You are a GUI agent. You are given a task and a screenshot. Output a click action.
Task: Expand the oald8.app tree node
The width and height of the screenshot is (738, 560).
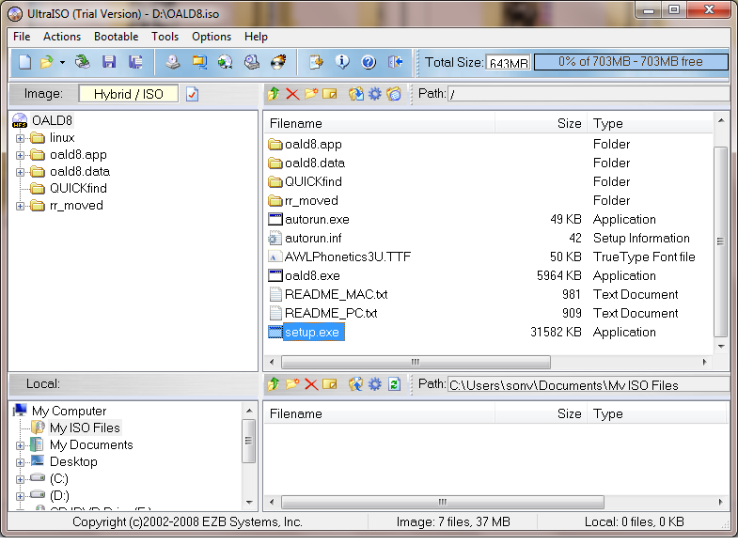20,155
